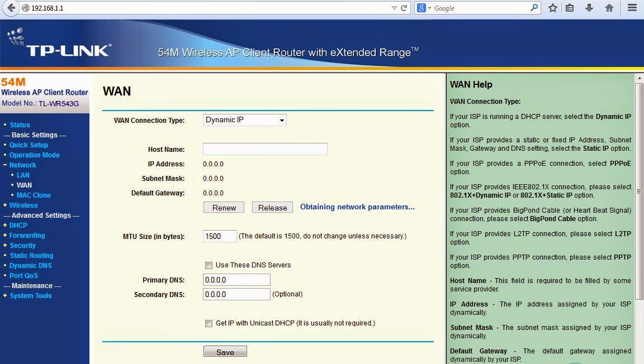Check Get IP with Unicast DHCP

(x=209, y=323)
